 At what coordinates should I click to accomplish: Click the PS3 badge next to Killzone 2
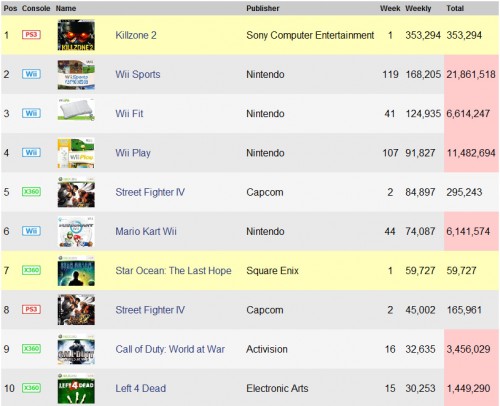point(31,35)
